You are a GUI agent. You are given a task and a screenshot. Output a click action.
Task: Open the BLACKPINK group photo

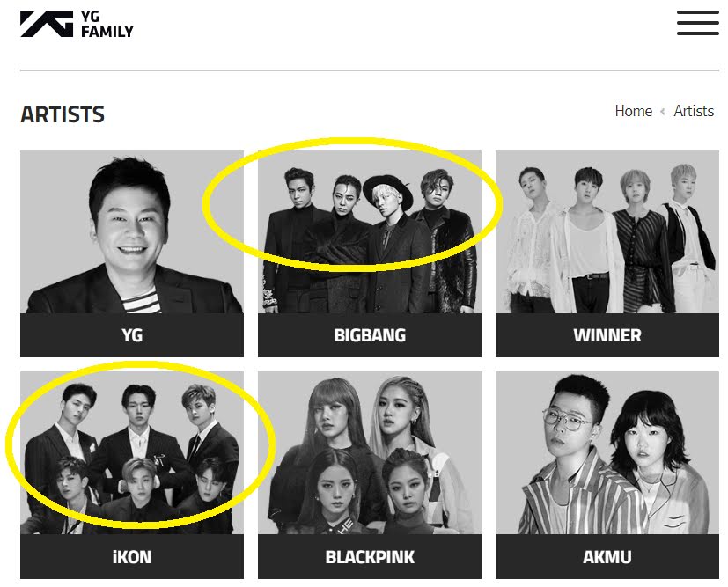coord(370,453)
